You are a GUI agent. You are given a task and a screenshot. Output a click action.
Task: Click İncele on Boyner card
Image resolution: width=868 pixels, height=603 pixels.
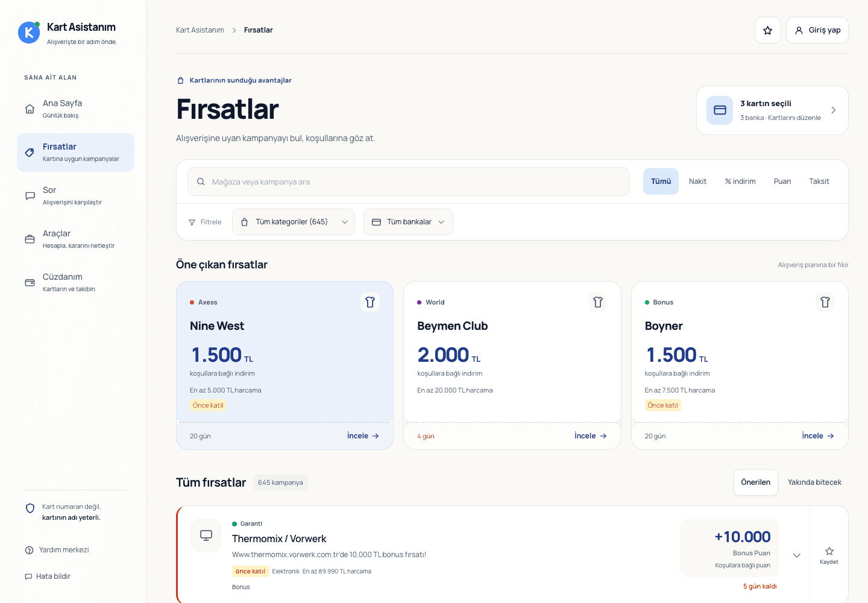(x=818, y=436)
